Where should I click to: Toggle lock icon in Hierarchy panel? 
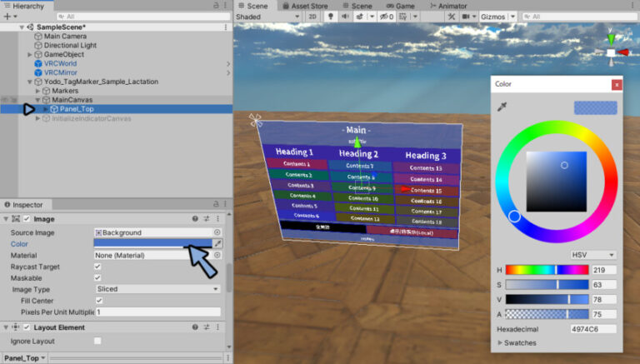pos(216,5)
